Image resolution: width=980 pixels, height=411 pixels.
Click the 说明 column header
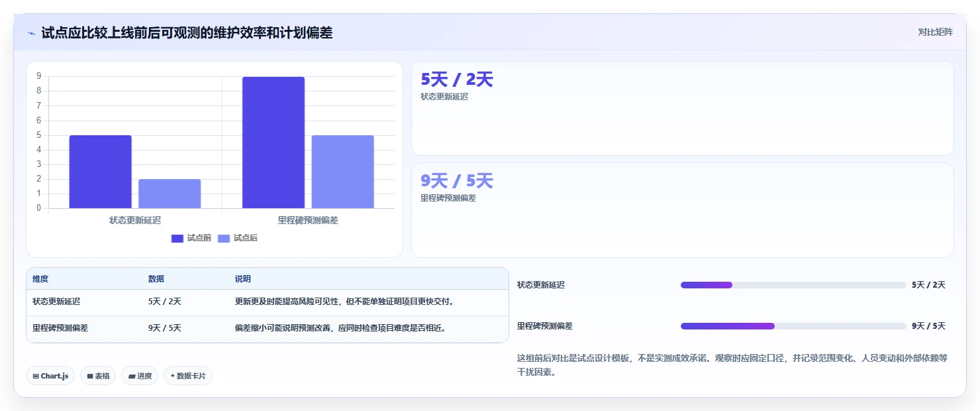click(x=243, y=279)
